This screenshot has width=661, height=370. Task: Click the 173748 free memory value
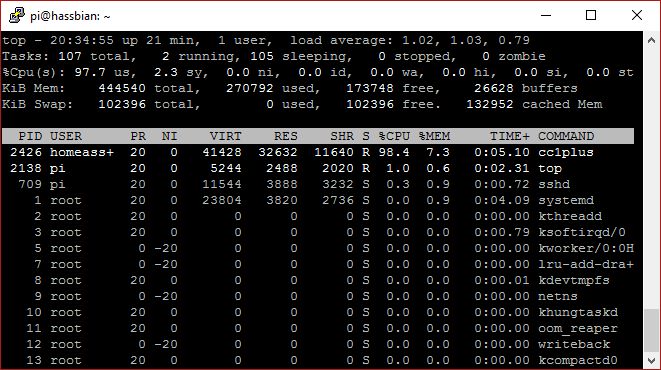click(370, 88)
